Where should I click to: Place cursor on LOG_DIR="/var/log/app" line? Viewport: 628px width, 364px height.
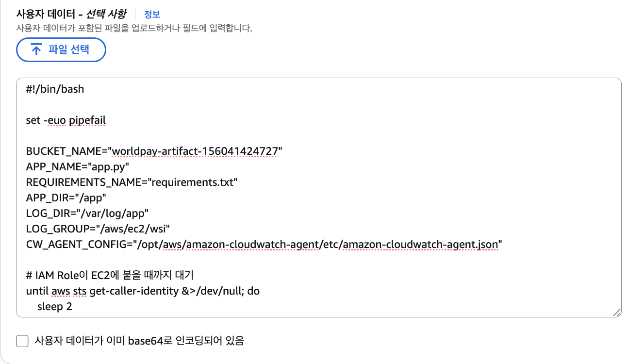[x=87, y=214]
